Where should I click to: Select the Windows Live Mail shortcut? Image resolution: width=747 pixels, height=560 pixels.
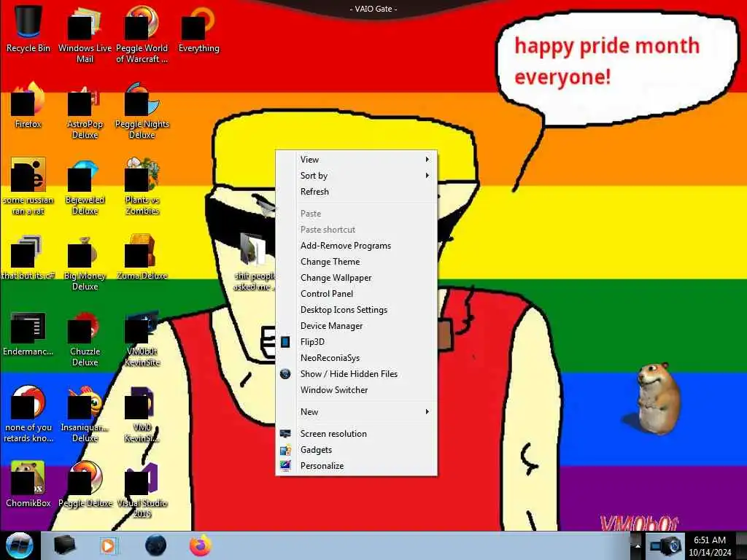coord(85,34)
